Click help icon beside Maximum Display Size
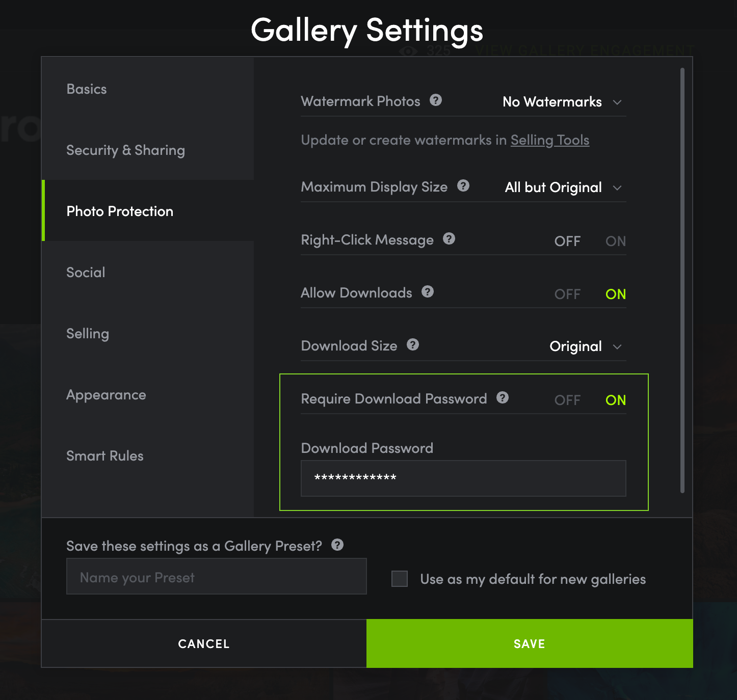 click(463, 185)
